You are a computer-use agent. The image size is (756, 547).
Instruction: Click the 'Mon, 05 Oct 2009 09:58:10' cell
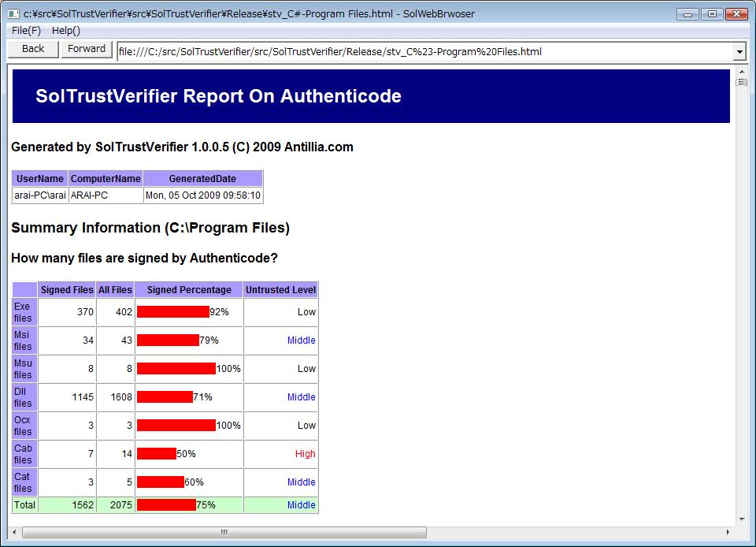[x=202, y=195]
